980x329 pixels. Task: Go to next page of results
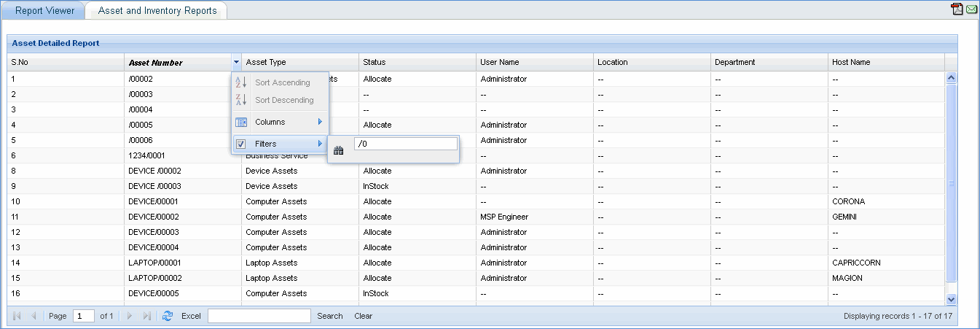coord(130,316)
